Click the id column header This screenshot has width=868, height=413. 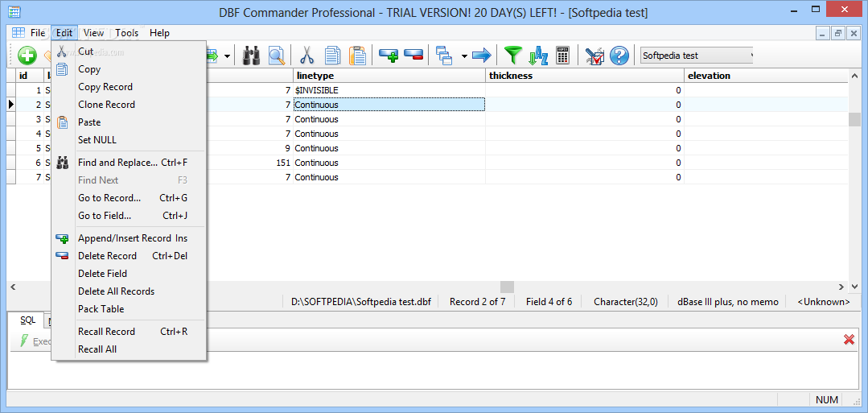[29, 76]
